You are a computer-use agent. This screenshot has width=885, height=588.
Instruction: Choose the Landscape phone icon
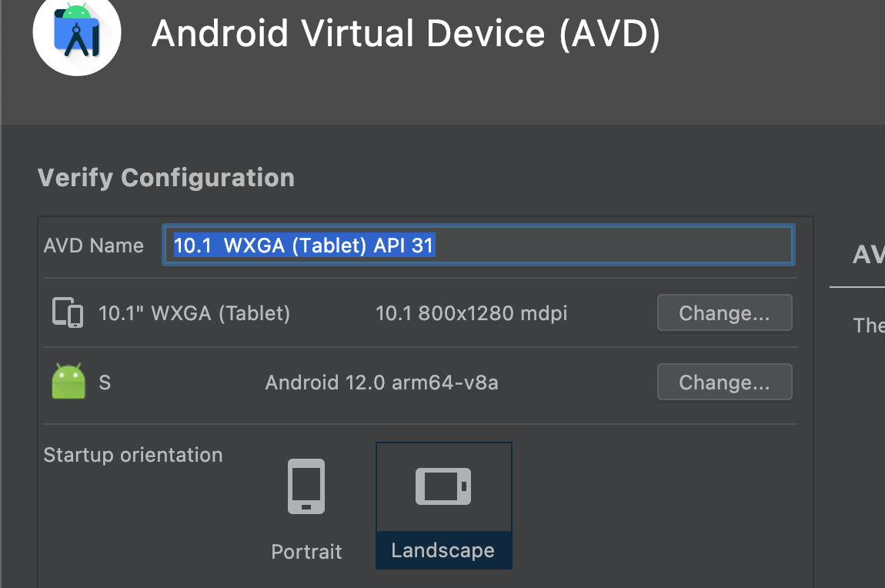pyautogui.click(x=443, y=486)
